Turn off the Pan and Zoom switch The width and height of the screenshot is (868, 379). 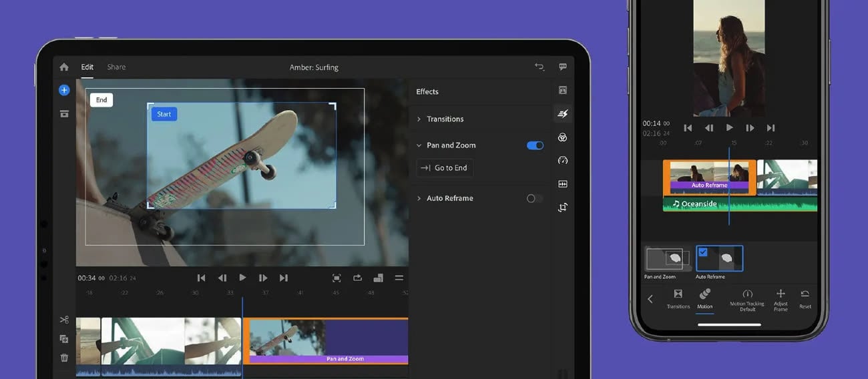[535, 145]
